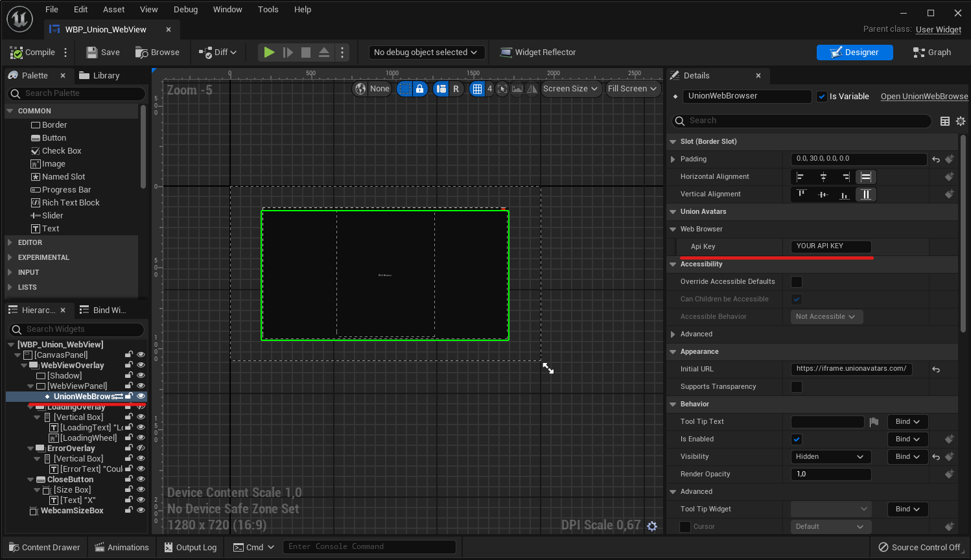Toggle respect locks in designer

[x=420, y=89]
